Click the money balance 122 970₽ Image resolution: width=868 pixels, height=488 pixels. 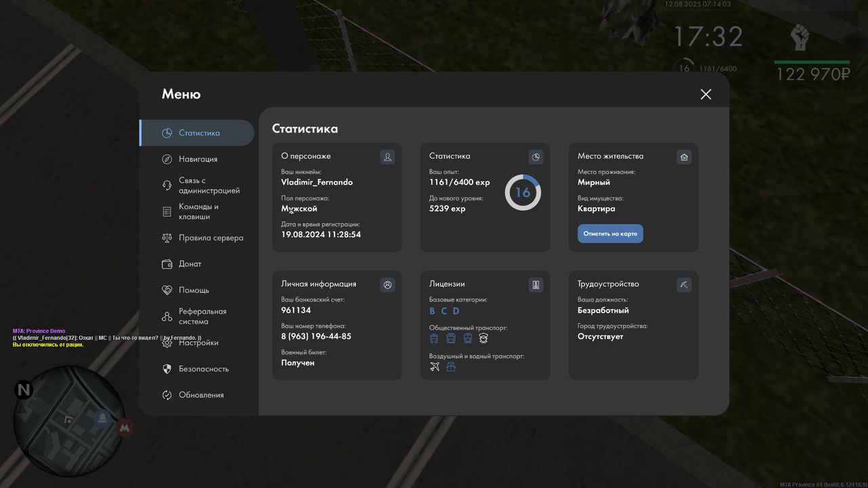coord(813,75)
